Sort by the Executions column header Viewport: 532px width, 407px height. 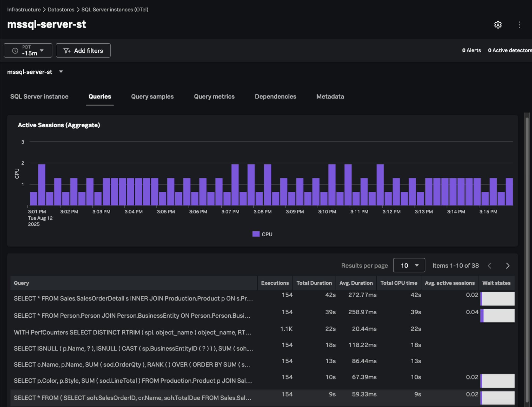tap(275, 283)
